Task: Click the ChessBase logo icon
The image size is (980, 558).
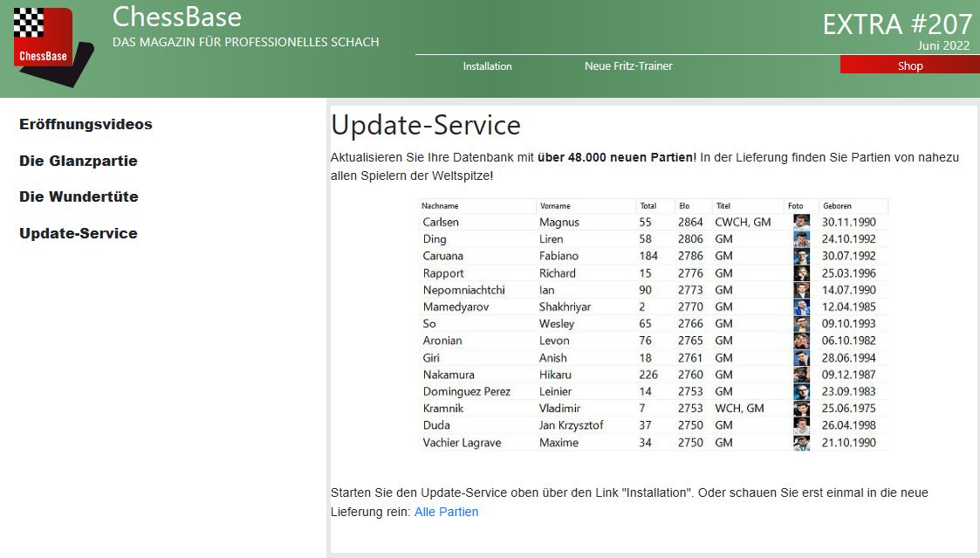Action: (51, 45)
